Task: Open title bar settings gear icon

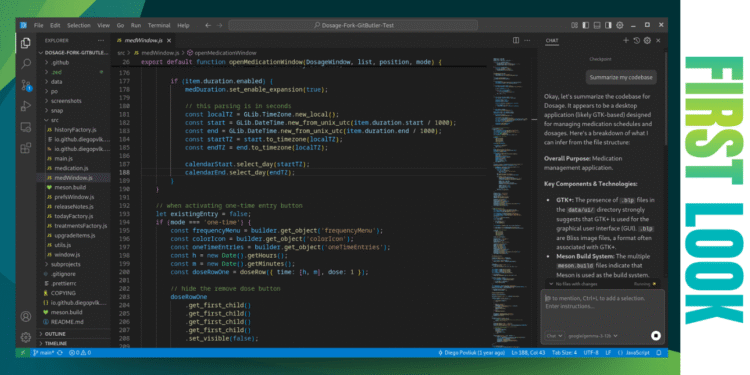Action: click(x=619, y=25)
